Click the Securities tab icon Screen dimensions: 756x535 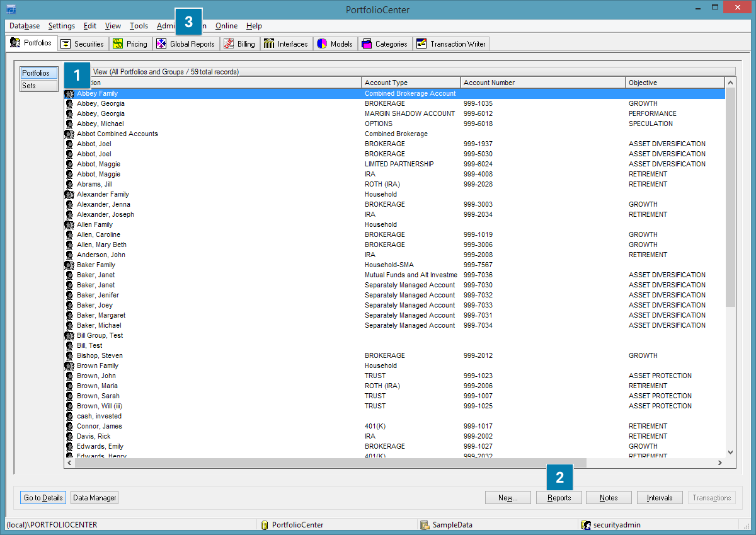66,43
